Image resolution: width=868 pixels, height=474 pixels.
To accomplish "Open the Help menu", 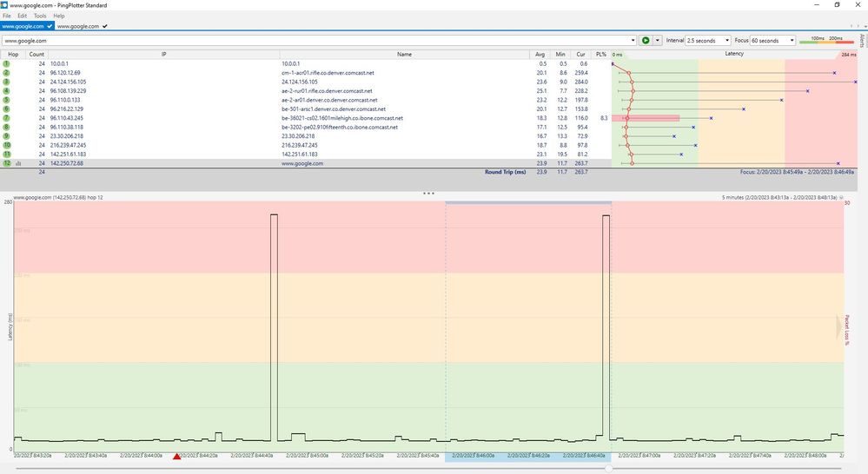I will pos(59,16).
